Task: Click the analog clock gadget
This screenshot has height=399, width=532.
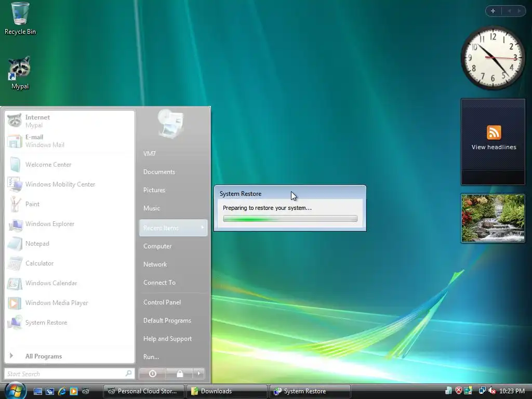Action: point(493,58)
